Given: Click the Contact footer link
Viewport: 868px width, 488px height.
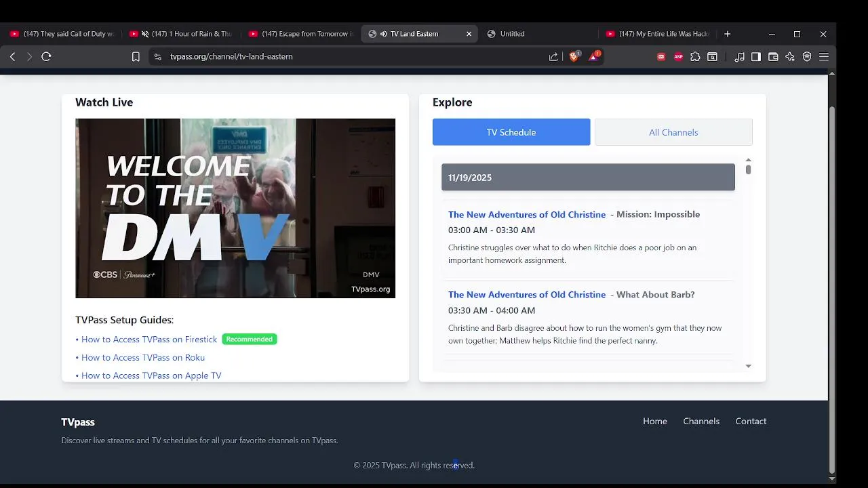Looking at the screenshot, I should pyautogui.click(x=751, y=421).
